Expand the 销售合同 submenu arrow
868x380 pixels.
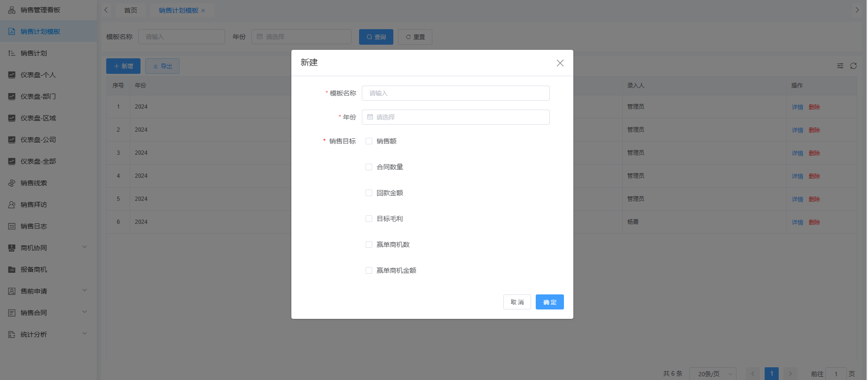point(85,312)
